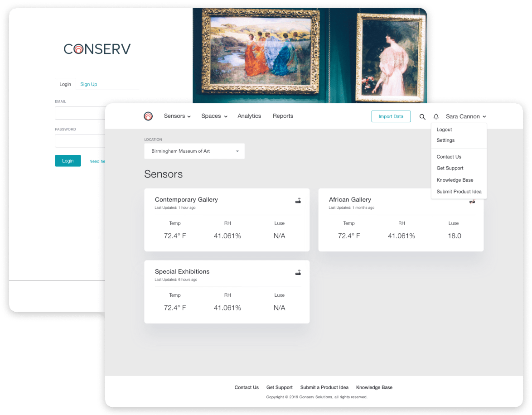This screenshot has width=532, height=415.
Task: Go to the Reports page
Action: coord(283,116)
